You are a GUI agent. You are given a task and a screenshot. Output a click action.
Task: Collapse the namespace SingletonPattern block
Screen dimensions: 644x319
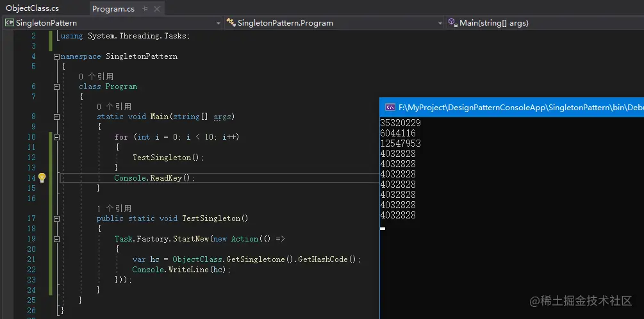pyautogui.click(x=56, y=56)
